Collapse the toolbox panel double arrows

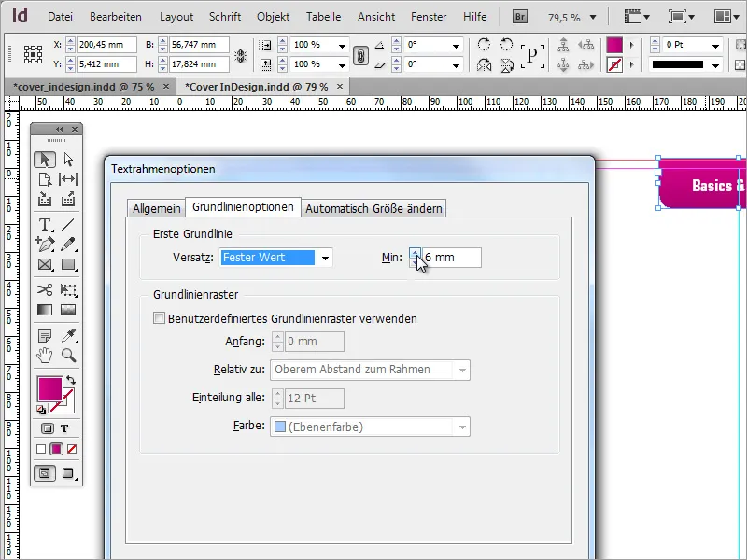(59, 129)
